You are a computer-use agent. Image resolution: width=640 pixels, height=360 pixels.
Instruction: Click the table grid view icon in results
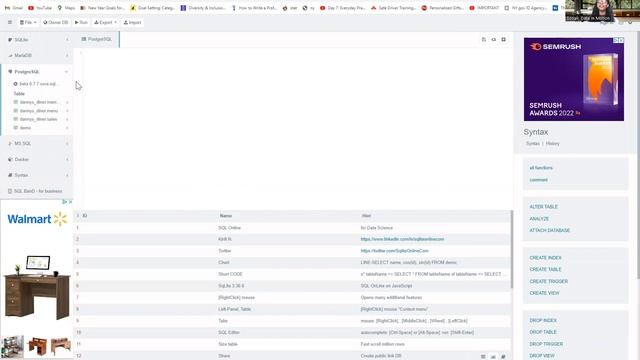pos(483,356)
